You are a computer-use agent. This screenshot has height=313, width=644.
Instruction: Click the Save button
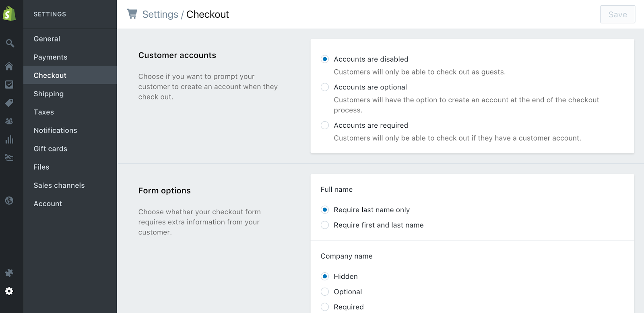(x=617, y=14)
